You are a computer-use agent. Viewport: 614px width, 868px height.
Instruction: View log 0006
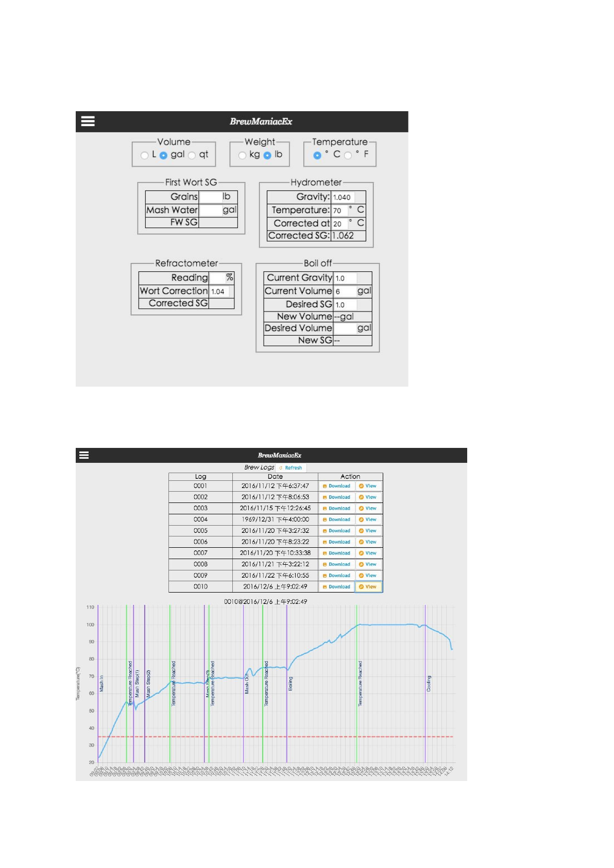click(368, 542)
